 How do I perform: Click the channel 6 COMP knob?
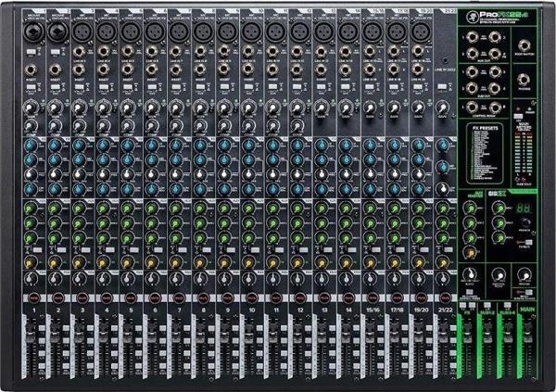pos(152,126)
